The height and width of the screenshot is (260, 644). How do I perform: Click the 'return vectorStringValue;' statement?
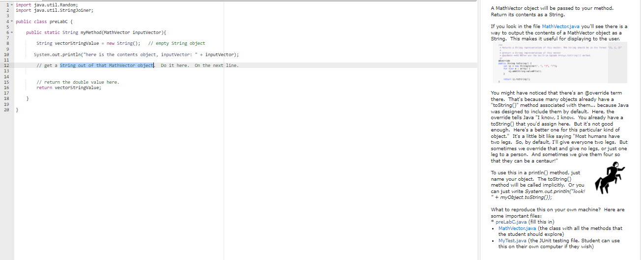(69, 87)
